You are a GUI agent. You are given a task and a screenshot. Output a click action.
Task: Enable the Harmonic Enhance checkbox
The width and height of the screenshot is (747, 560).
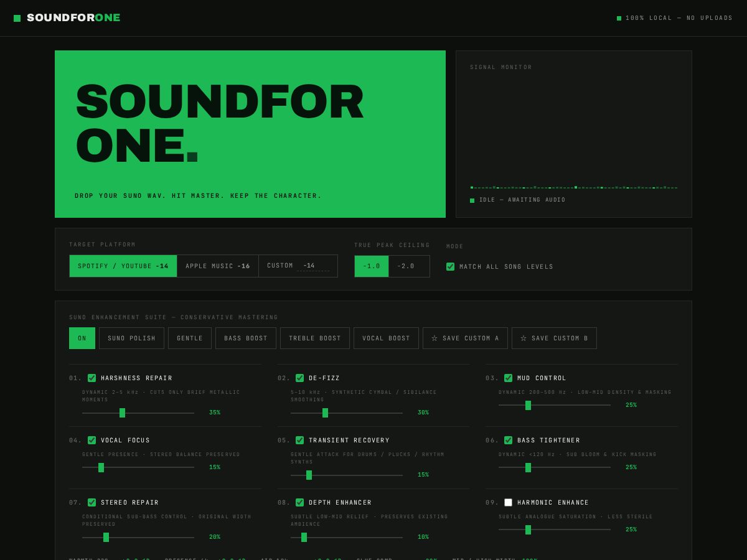pos(508,502)
